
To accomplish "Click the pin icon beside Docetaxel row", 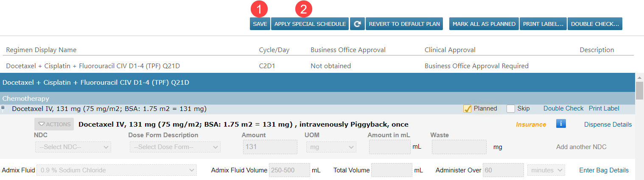I will pyautogui.click(x=3, y=108).
